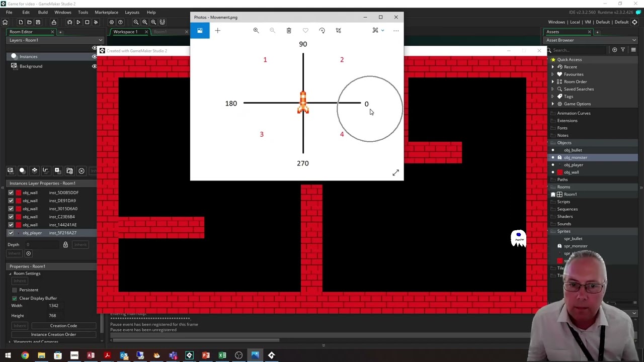Stop the game with the stop icon
The width and height of the screenshot is (644, 362).
click(x=87, y=22)
